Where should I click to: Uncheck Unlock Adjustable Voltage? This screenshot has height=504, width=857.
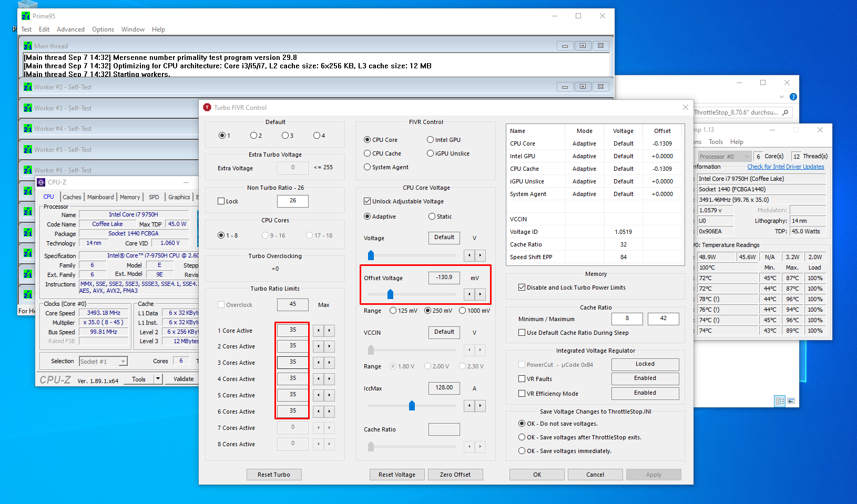367,201
